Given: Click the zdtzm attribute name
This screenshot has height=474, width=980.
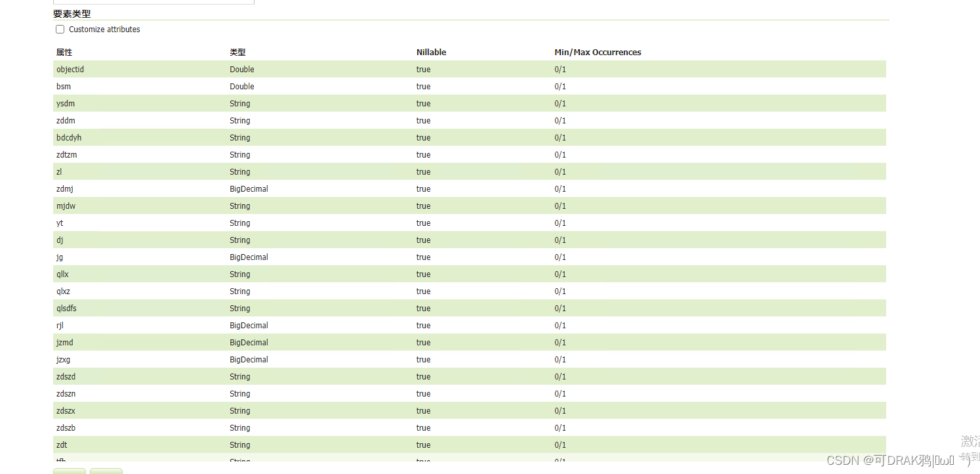Looking at the screenshot, I should tap(67, 155).
